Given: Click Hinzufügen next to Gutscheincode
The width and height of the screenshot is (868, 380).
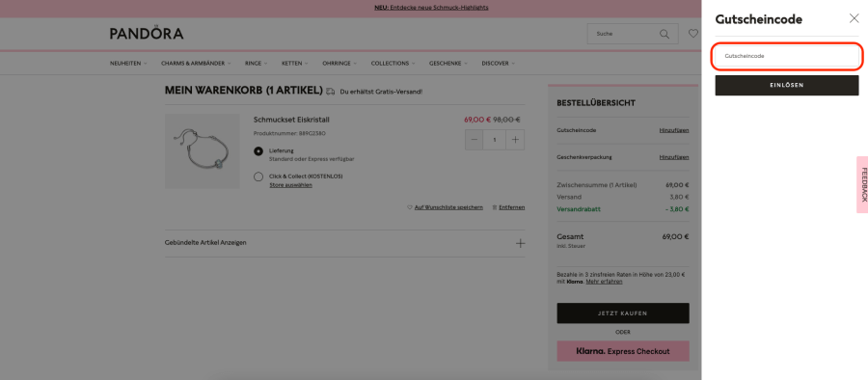Looking at the screenshot, I should [674, 130].
